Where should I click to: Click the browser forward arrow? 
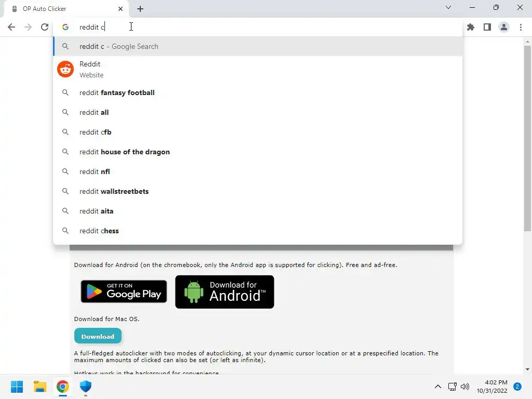[28, 27]
